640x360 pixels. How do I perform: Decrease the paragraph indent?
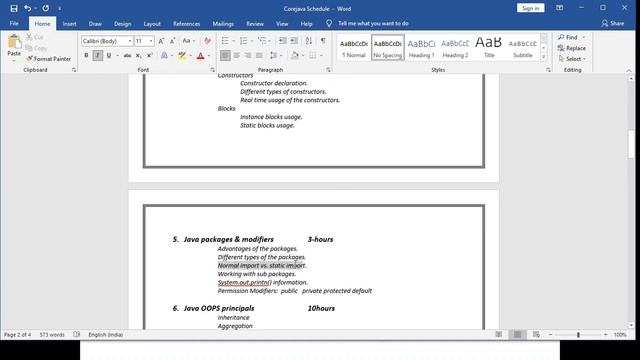coord(282,41)
